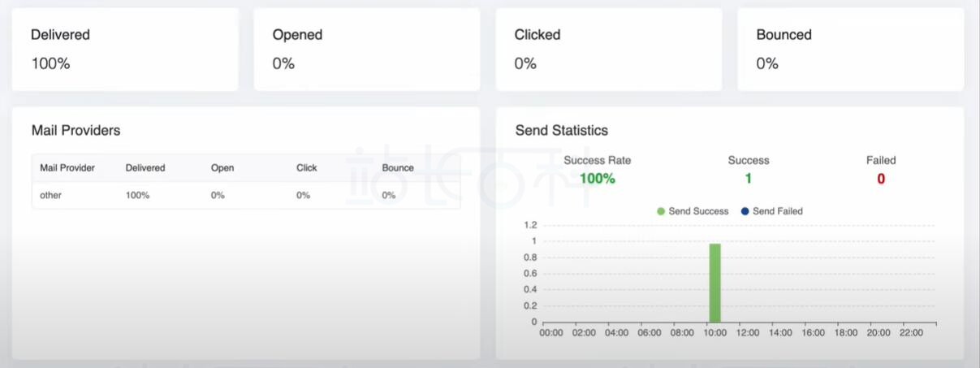The image size is (980, 368).
Task: Click the Send Statistics panel heading
Action: click(x=562, y=130)
